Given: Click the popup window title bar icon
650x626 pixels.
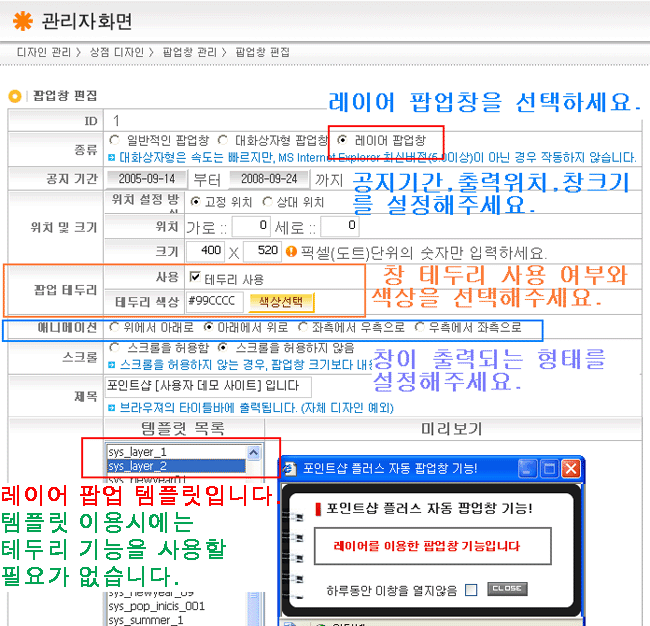Looking at the screenshot, I should (x=288, y=468).
